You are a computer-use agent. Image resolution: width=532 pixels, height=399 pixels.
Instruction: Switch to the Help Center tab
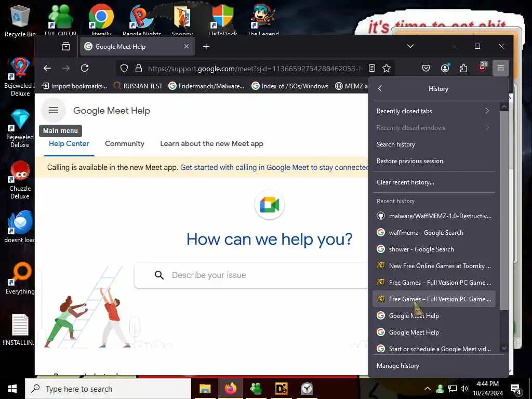(x=69, y=143)
